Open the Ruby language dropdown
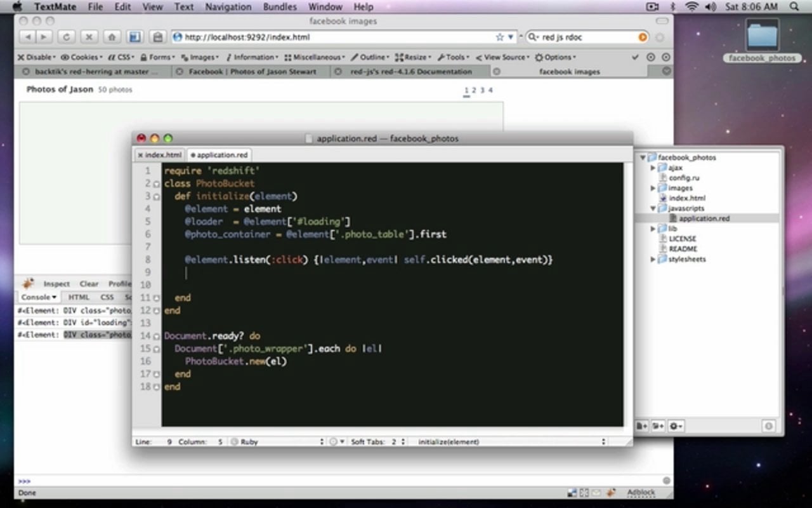 coord(277,441)
